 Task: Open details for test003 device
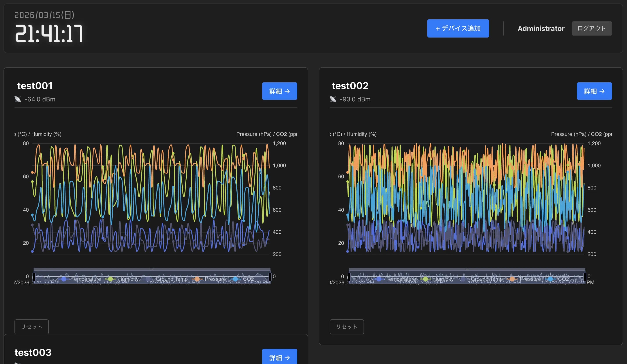(279, 357)
